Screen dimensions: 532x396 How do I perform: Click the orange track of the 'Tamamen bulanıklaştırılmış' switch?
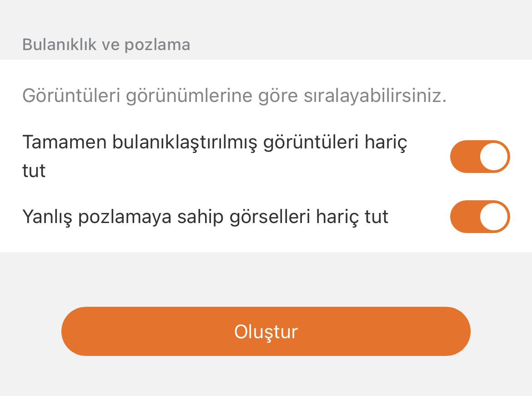tap(463, 157)
